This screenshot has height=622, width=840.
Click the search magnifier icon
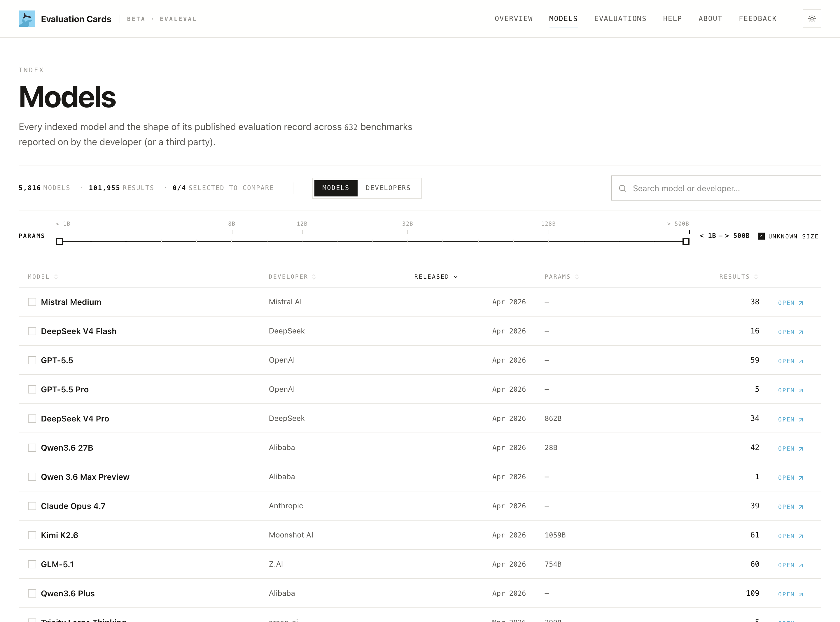622,188
